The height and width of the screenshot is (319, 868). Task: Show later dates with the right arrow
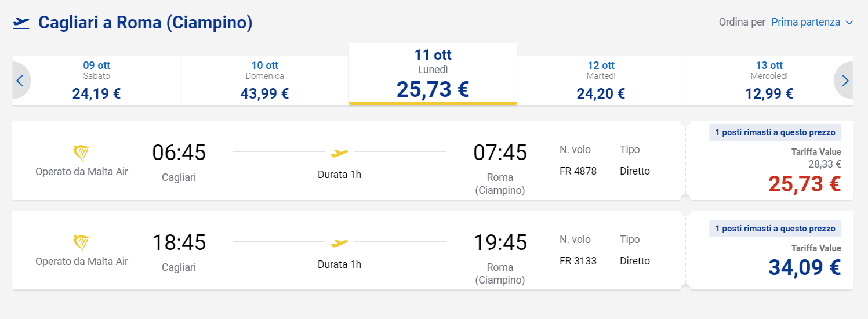[x=844, y=81]
